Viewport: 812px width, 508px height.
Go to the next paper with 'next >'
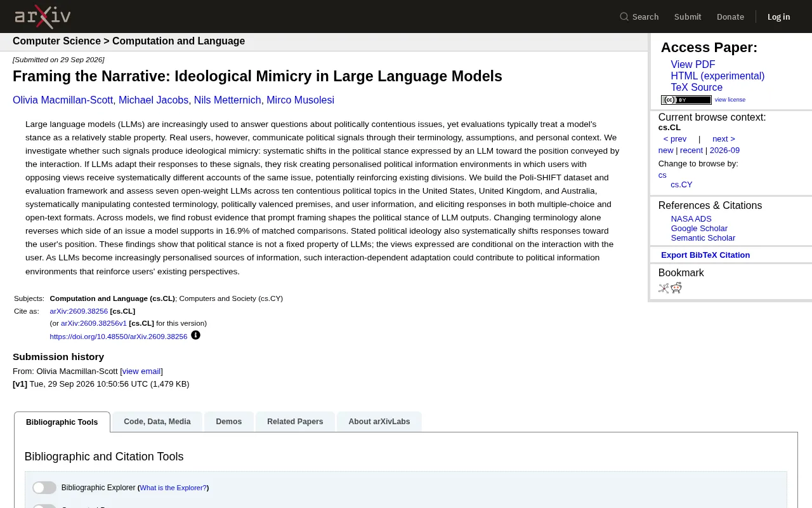coord(724,139)
